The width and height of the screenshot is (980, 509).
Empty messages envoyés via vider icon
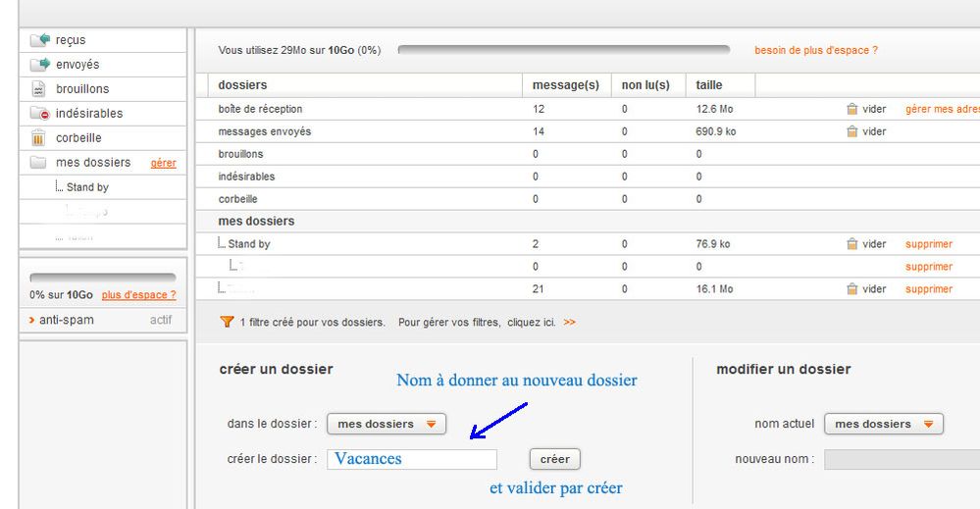tap(852, 131)
